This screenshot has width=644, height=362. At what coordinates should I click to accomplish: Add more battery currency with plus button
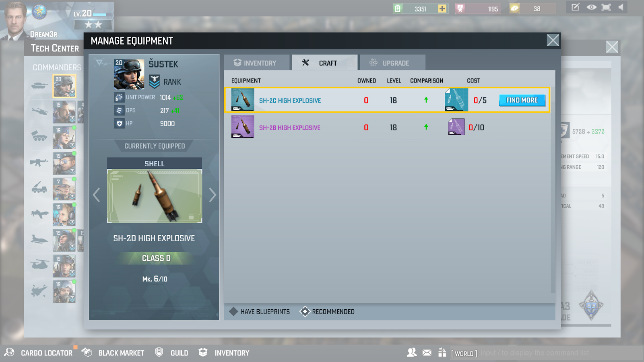[442, 8]
